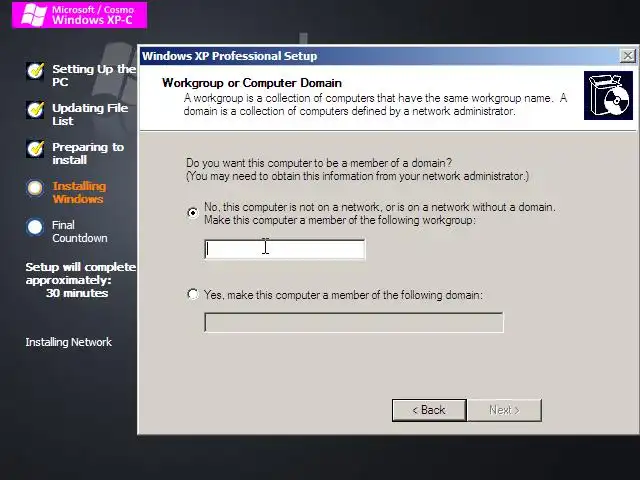Click the checkmark icon beside Setting Up the PC
The image size is (640, 480).
point(36,71)
